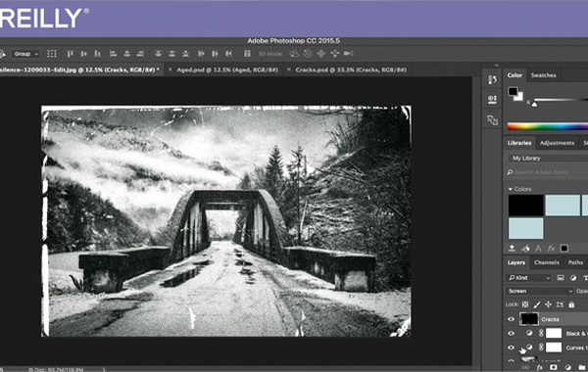
Task: Distribute top edges icon
Action: [158, 54]
